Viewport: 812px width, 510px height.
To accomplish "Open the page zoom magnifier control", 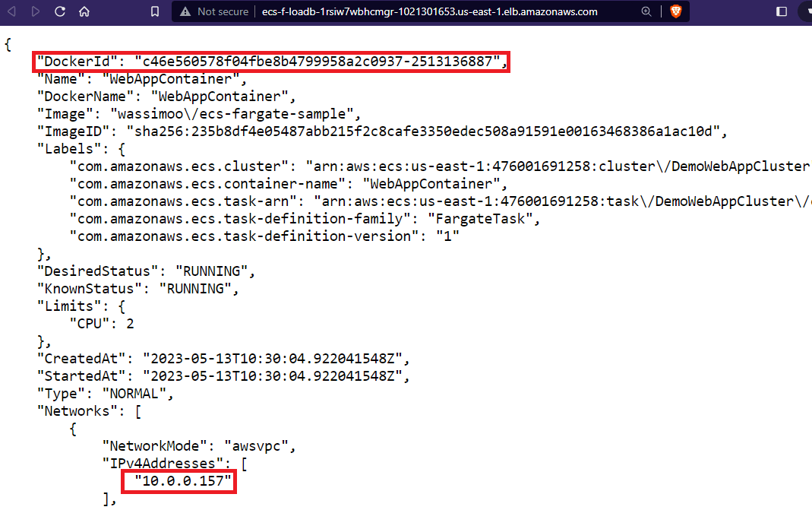I will 646,11.
